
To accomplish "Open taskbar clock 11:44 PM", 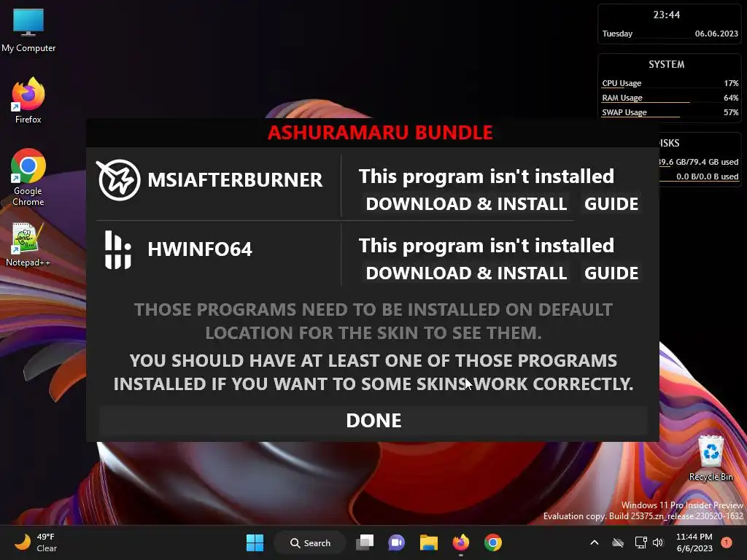I will pos(694,542).
